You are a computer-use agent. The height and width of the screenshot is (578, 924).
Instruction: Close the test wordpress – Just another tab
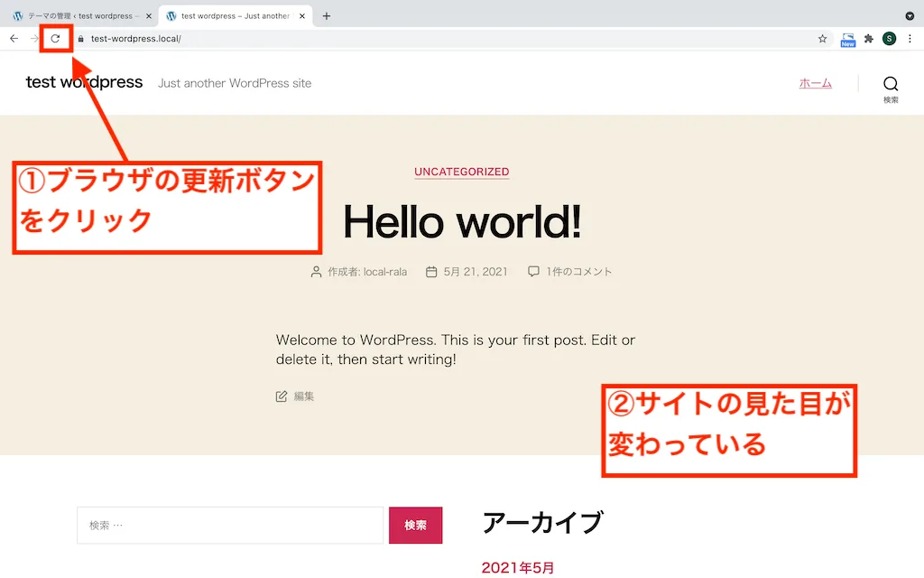coord(302,16)
